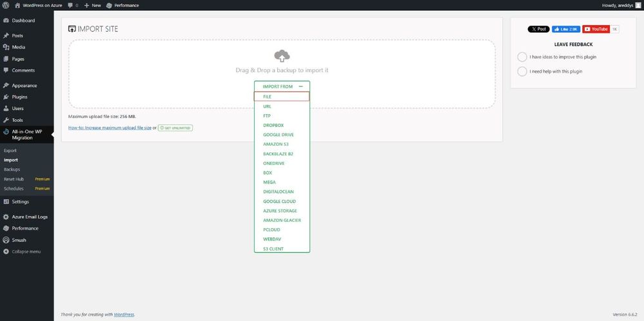Click the Users icon in sidebar
The width and height of the screenshot is (644, 321).
click(6, 108)
